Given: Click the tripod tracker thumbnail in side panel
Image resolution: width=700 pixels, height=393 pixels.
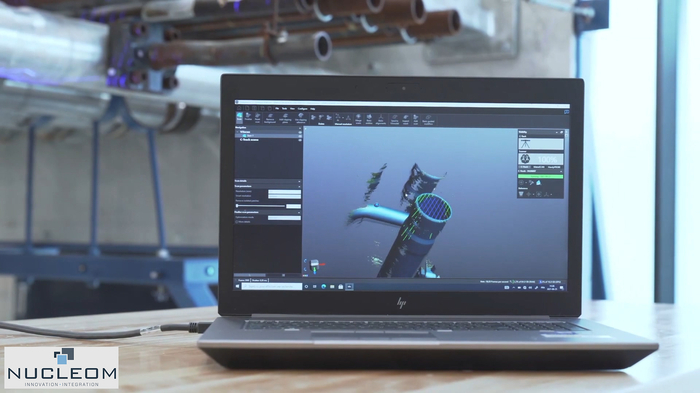Looking at the screenshot, I should tap(541, 144).
